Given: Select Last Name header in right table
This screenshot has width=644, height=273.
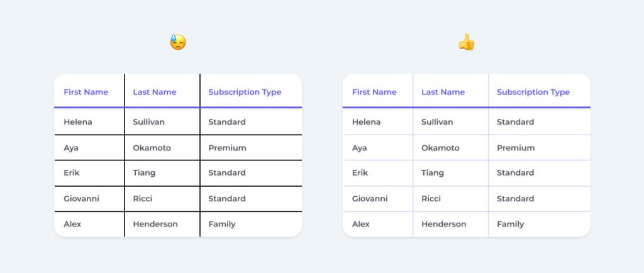Looking at the screenshot, I should tap(443, 92).
